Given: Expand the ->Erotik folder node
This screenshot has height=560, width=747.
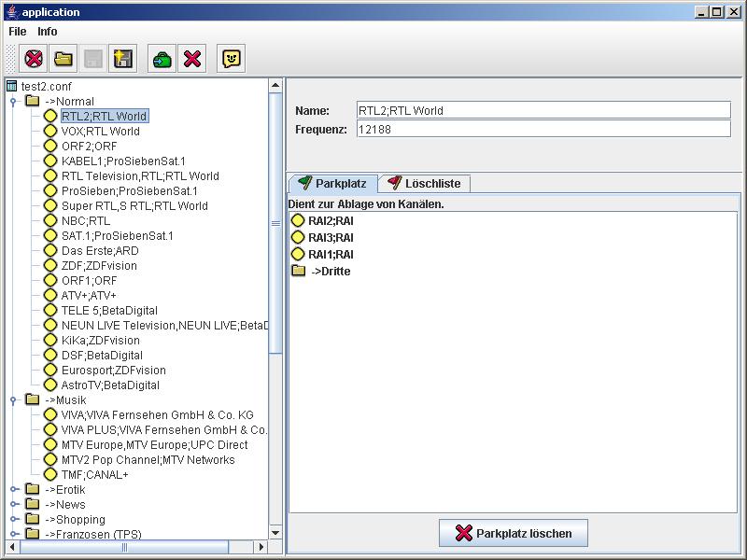Looking at the screenshot, I should [14, 490].
